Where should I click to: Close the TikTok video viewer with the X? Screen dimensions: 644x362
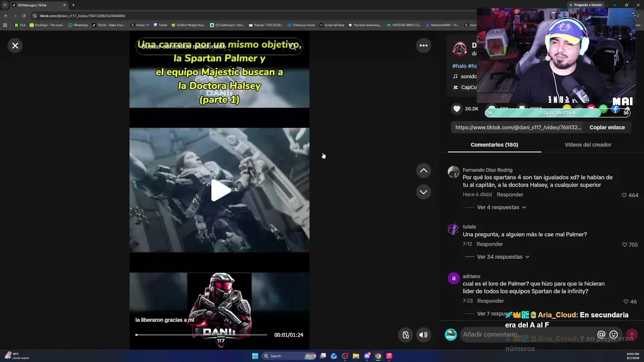(x=15, y=46)
